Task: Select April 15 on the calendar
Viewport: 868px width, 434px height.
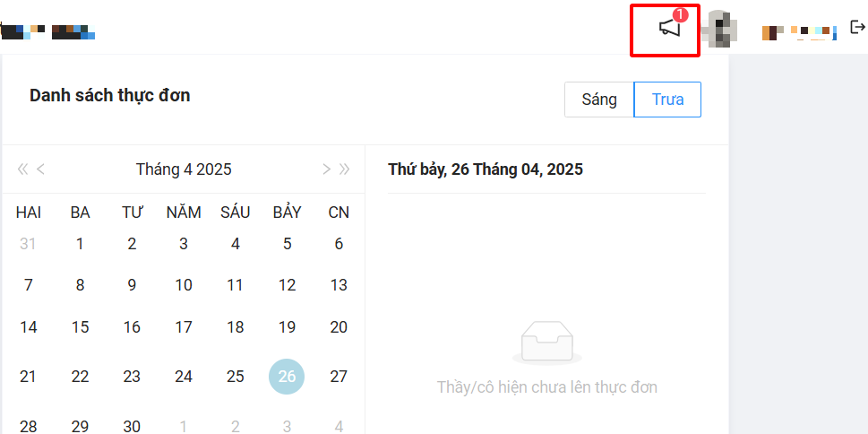Action: click(80, 327)
